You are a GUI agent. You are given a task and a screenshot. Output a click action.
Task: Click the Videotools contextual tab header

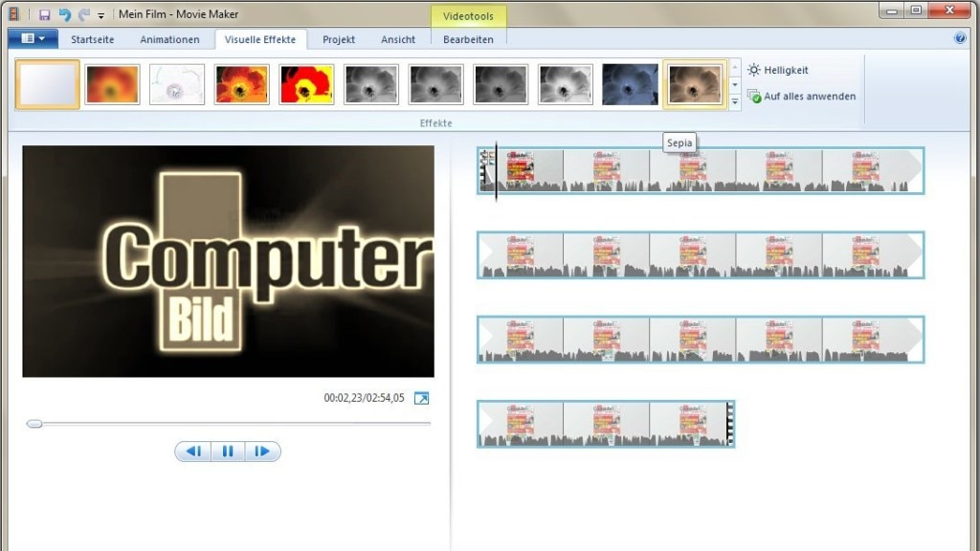click(x=468, y=16)
